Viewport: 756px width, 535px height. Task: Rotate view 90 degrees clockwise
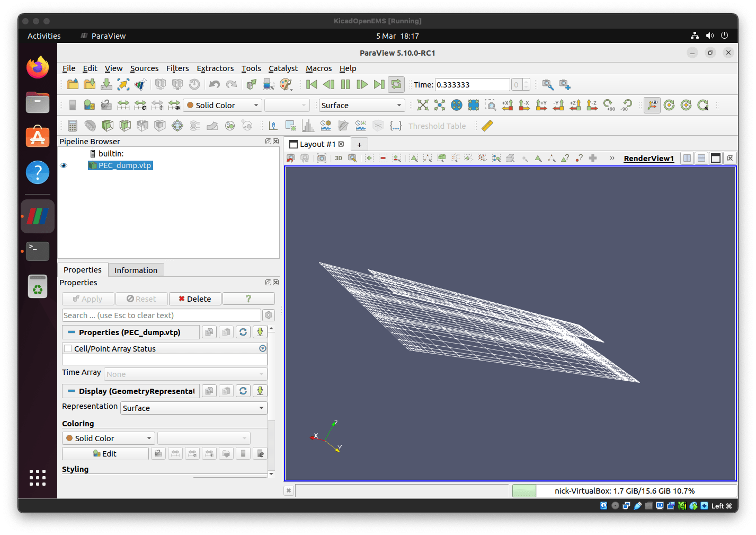[609, 105]
